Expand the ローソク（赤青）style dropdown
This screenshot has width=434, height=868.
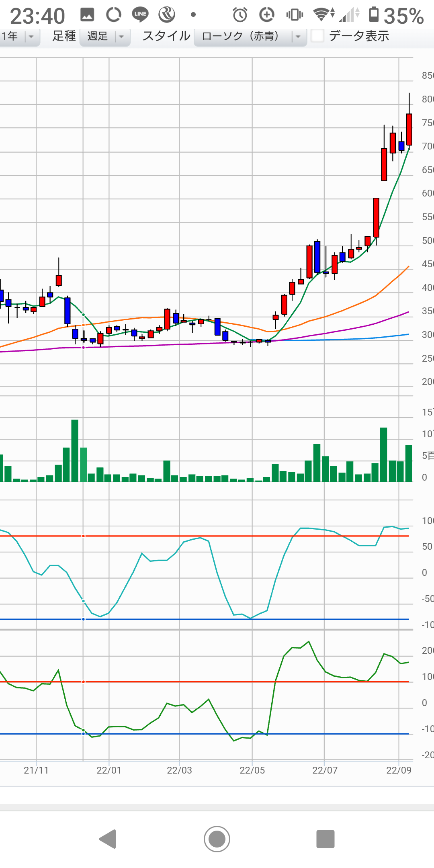[x=250, y=37]
